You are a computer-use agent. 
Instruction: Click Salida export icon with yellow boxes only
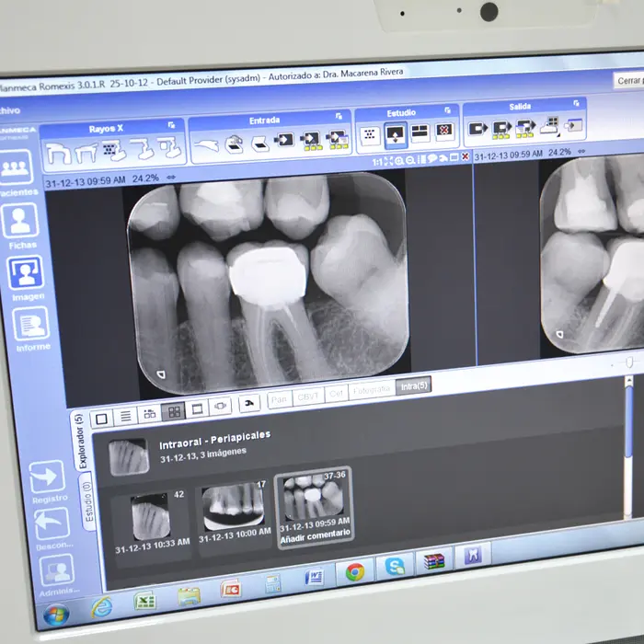[502, 129]
